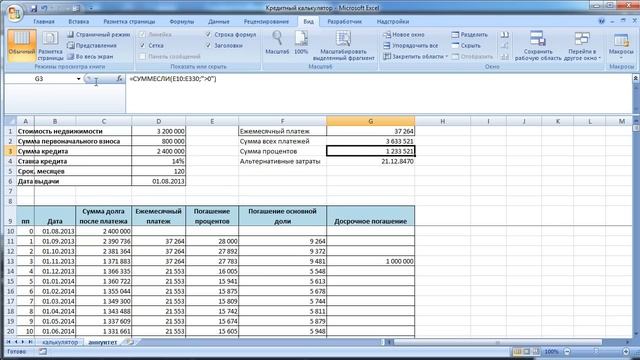Screen dimensions: 640x360
Task: Click the horizontal scrollbar at bottom
Action: tap(498, 342)
